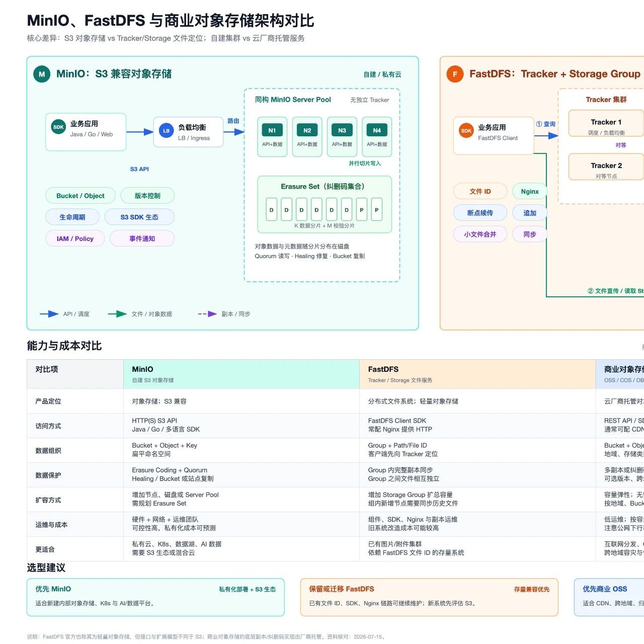Viewport: 644px width, 644px height.
Task: Click the 断点续传 pill
Action: tap(480, 213)
